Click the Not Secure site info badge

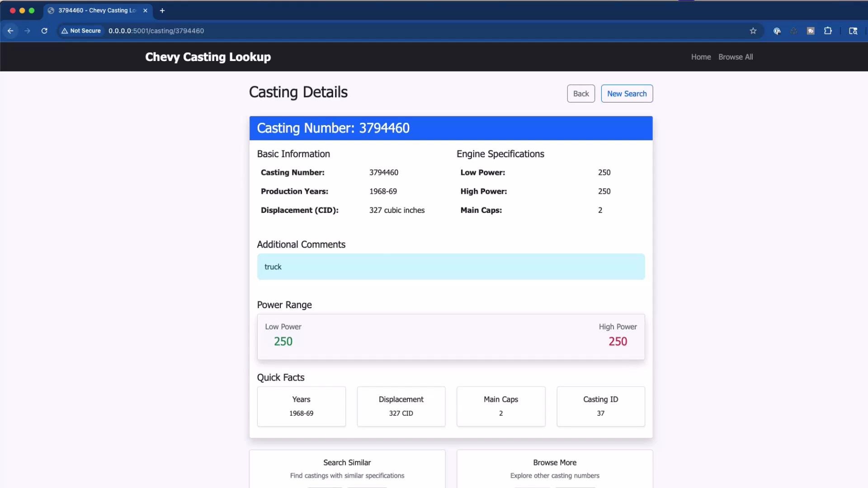(81, 31)
